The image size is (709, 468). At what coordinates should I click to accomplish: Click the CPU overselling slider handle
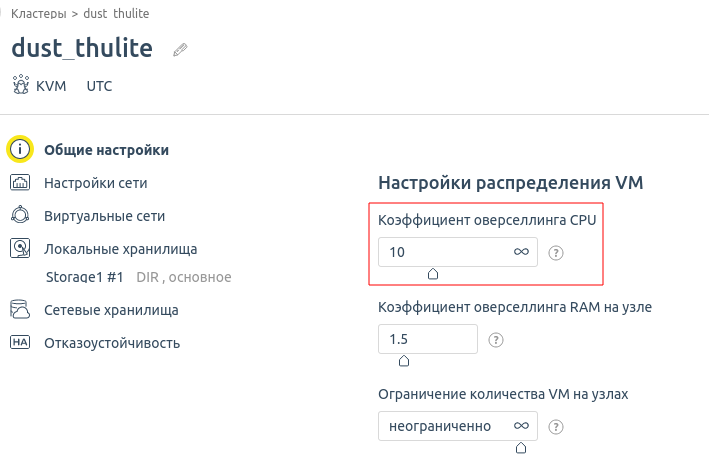pos(433,274)
